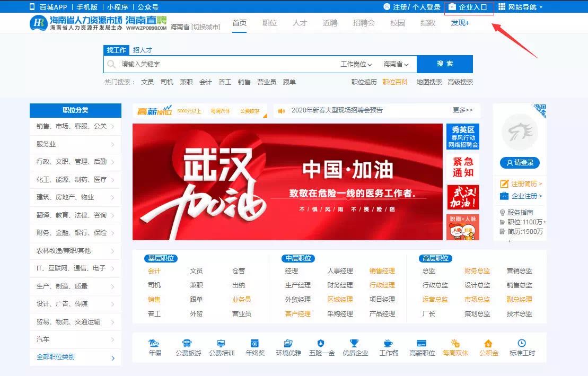The height and width of the screenshot is (376, 588).
Task: Click the 工作餐 cup icon
Action: (388, 343)
